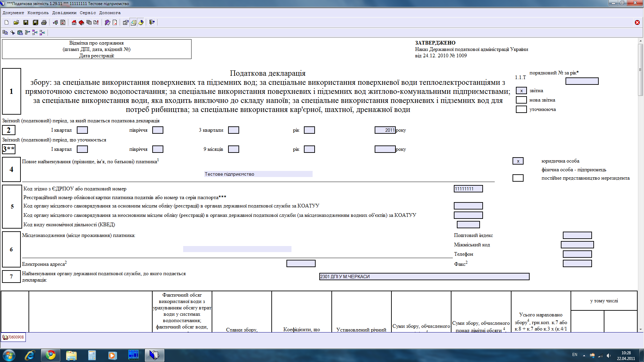Open the Довідники menu
This screenshot has width=644, height=362.
(64, 13)
